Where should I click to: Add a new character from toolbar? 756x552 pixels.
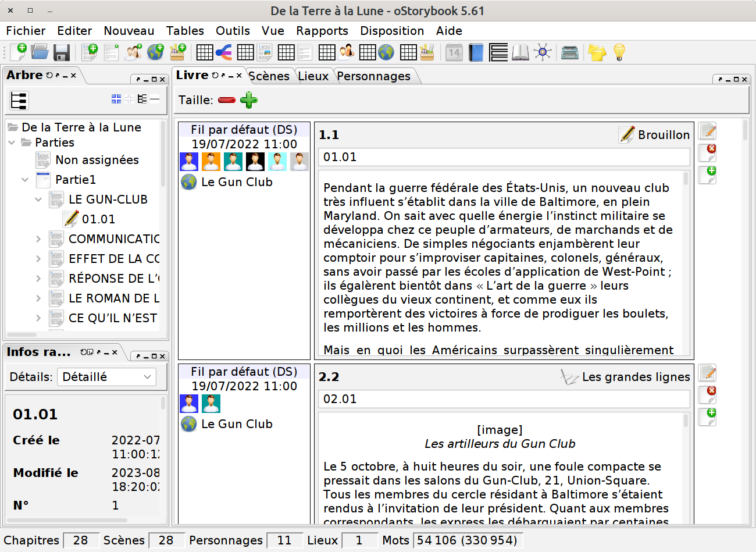(133, 52)
